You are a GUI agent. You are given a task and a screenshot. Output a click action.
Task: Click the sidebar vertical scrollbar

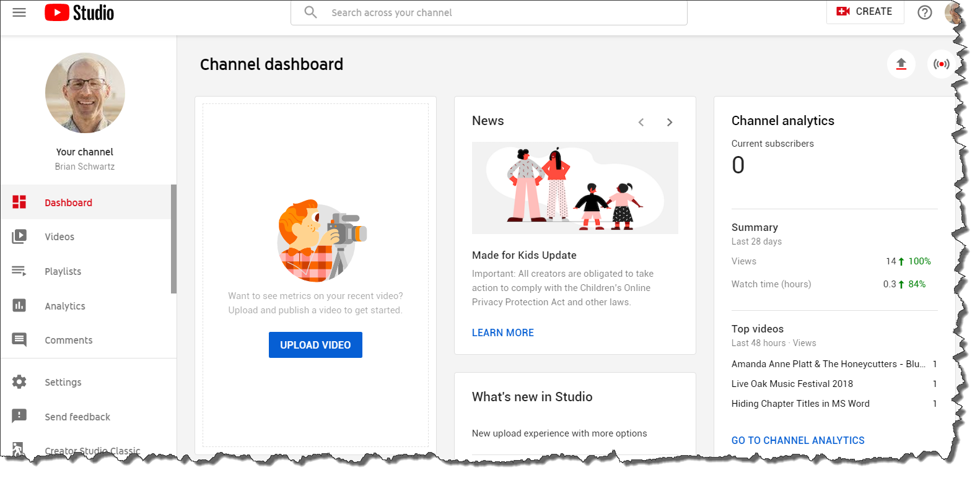tap(174, 239)
